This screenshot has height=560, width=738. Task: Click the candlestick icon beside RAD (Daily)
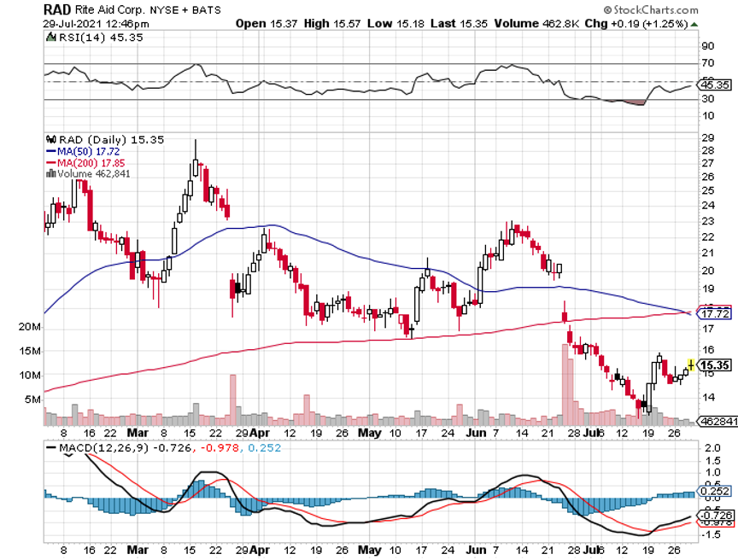(51, 140)
